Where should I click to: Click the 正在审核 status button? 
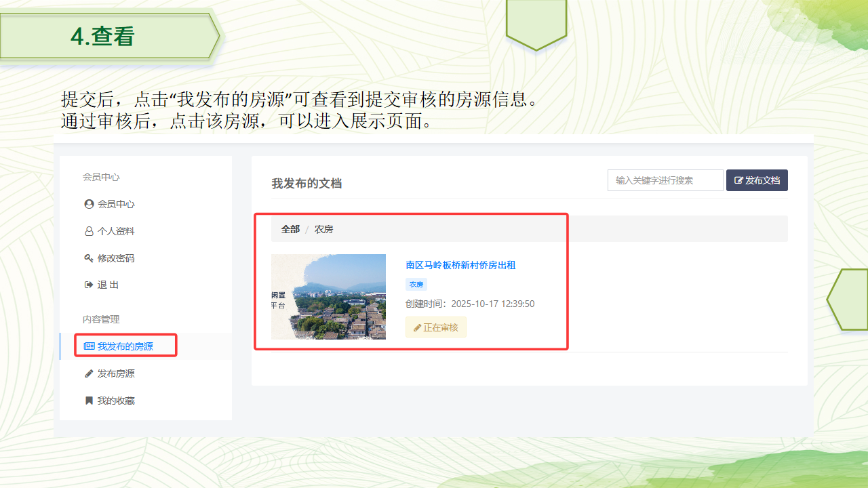click(435, 327)
